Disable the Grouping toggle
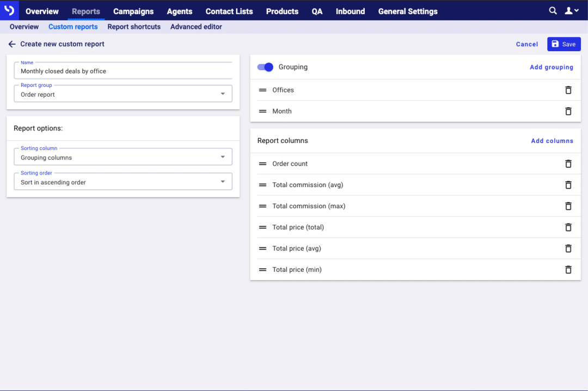Image resolution: width=588 pixels, height=391 pixels. tap(265, 67)
